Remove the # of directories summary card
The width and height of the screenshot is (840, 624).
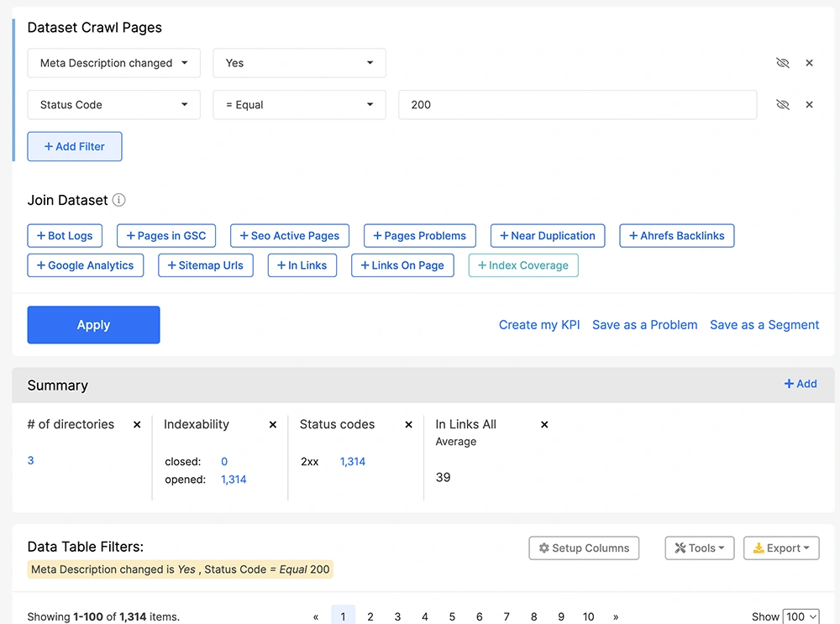[137, 425]
